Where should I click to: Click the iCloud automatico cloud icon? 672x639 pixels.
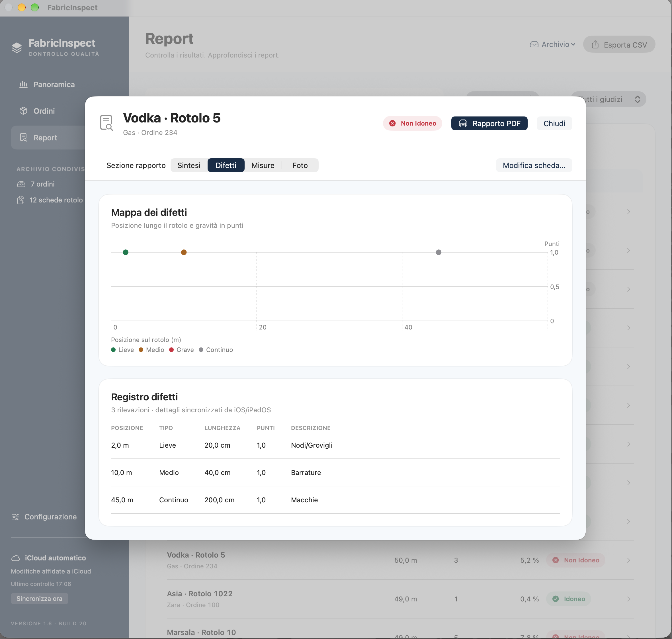coord(16,558)
